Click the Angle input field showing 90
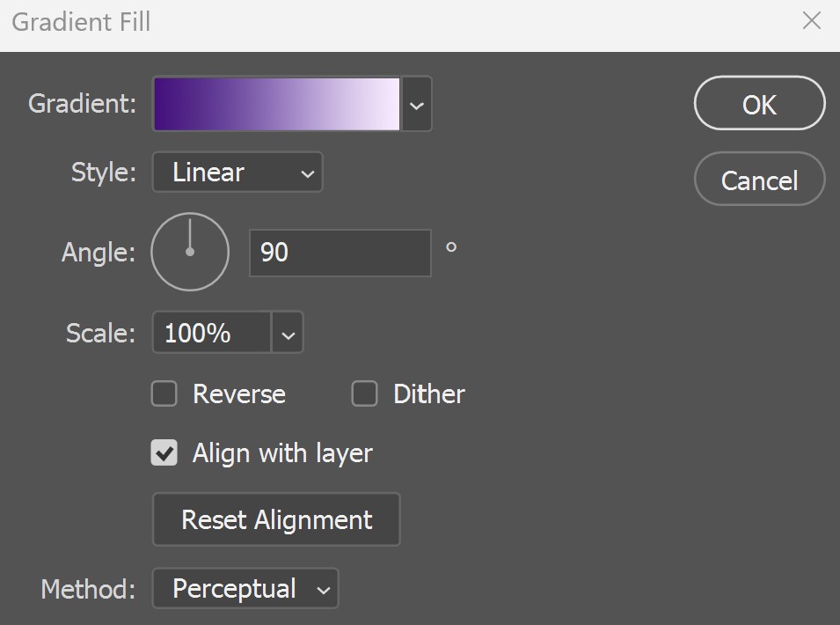The height and width of the screenshot is (625, 840). (340, 253)
